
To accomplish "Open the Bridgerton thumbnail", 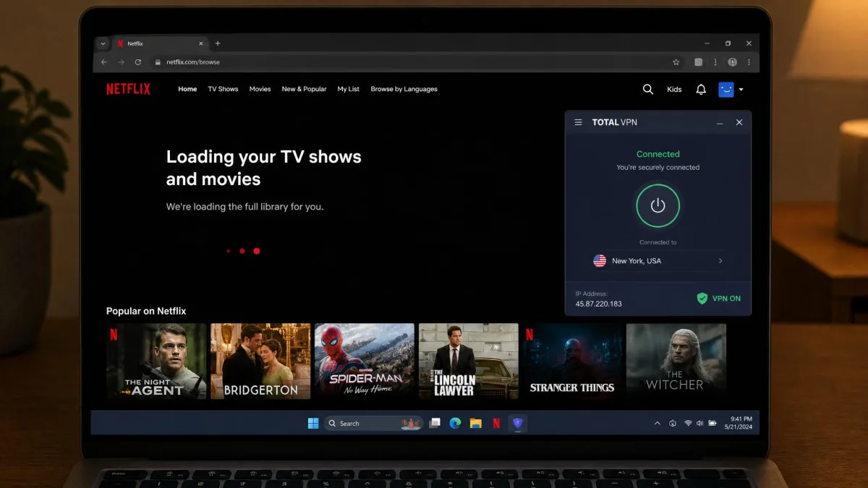I will click(x=260, y=361).
